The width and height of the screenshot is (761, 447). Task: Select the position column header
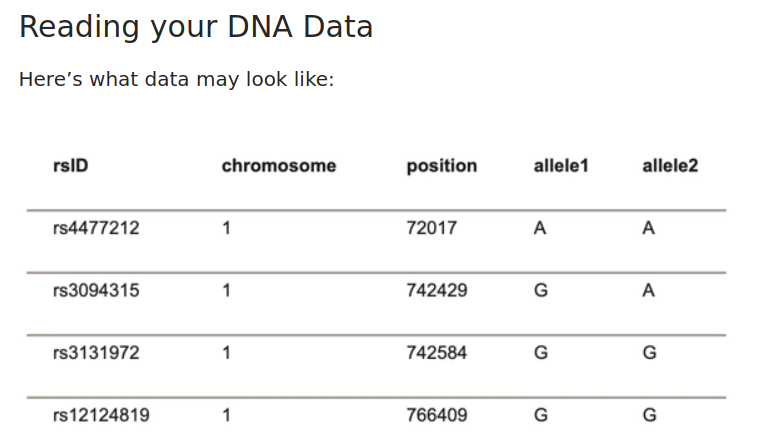[x=441, y=166]
